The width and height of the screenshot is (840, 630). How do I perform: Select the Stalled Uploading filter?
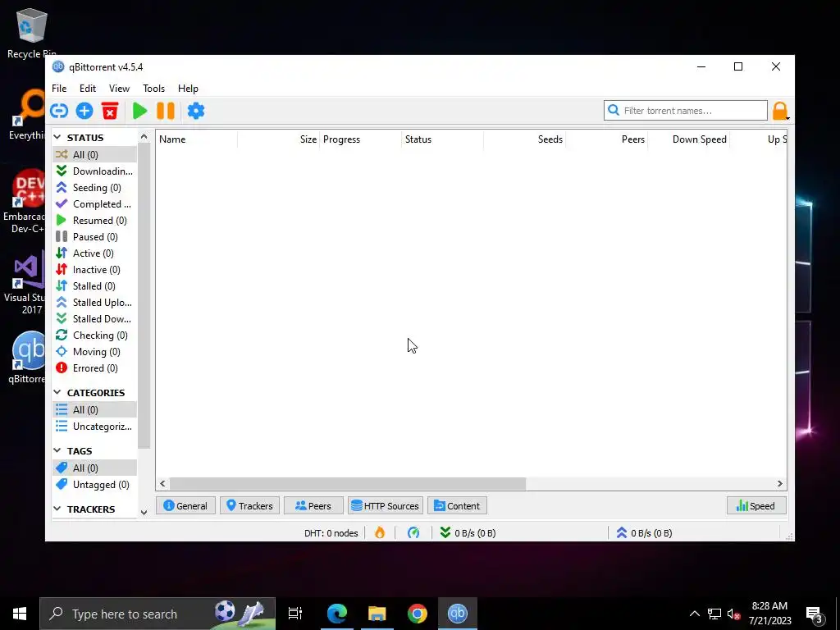pos(95,303)
